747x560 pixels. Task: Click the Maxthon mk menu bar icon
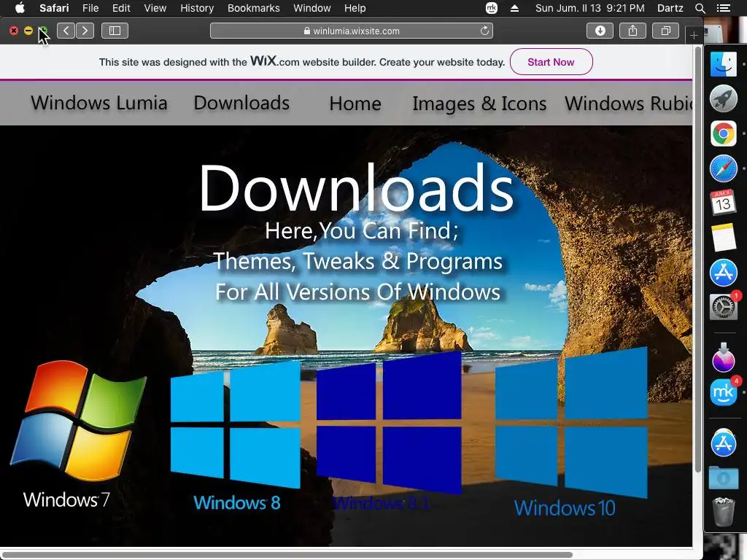tap(491, 8)
